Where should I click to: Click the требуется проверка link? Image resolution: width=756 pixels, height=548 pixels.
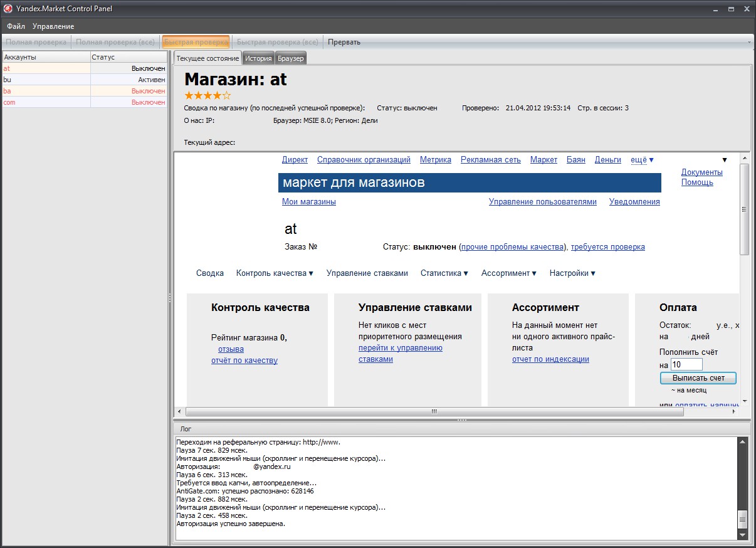[x=608, y=247]
